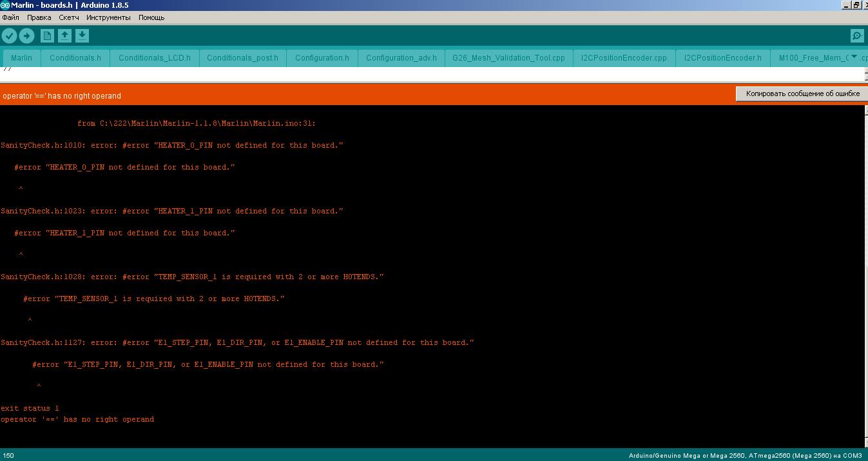Create a new sketch with the New icon
The width and height of the screenshot is (868, 461).
coord(47,36)
